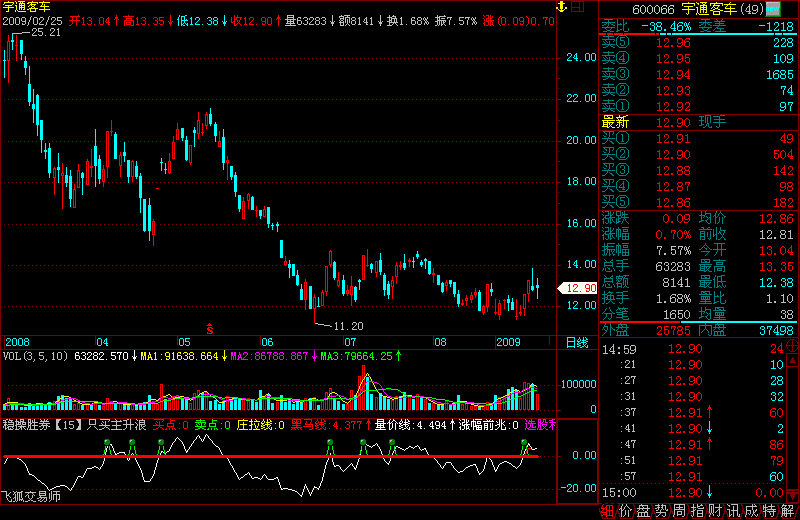Click the 04 month label on time axis
The image size is (800, 520).
pos(103,342)
